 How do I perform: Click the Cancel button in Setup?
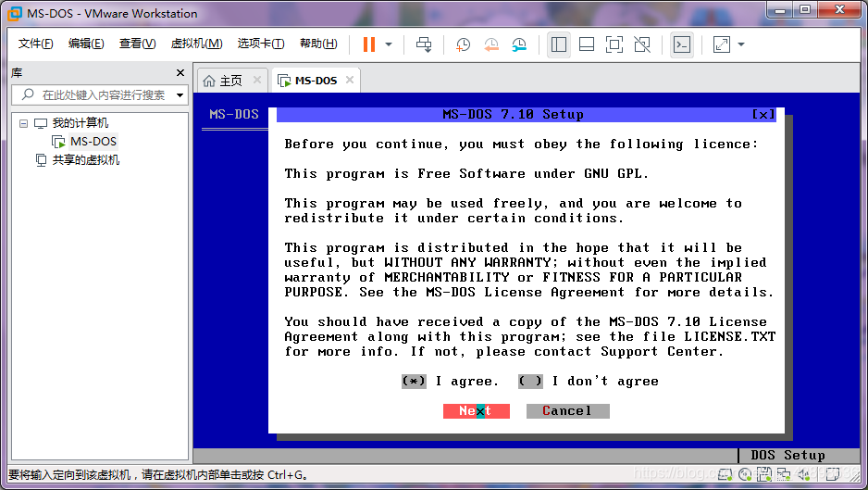tap(567, 410)
